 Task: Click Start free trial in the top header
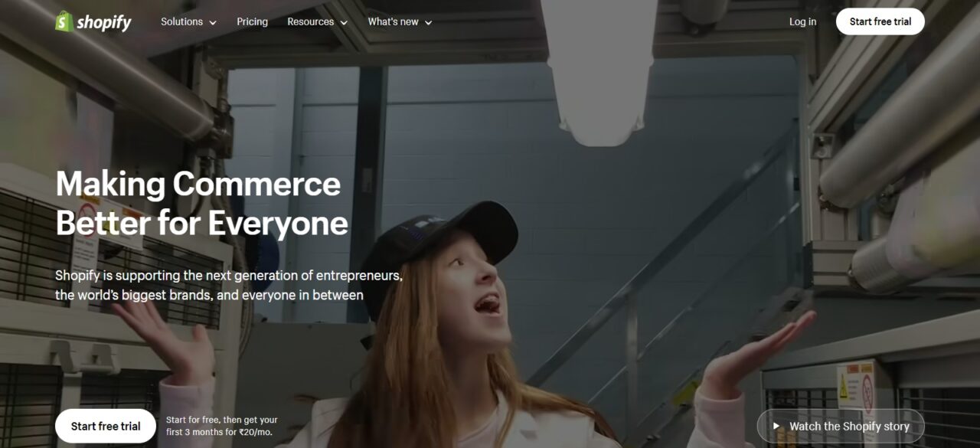(880, 21)
